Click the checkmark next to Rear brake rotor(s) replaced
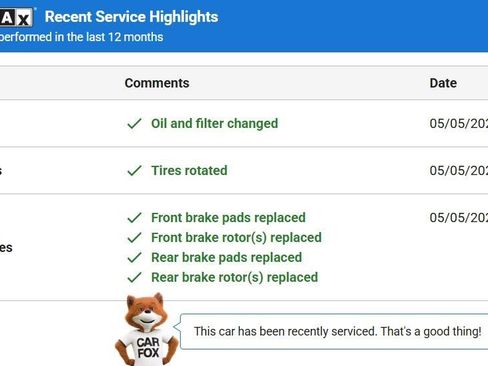 coord(134,277)
